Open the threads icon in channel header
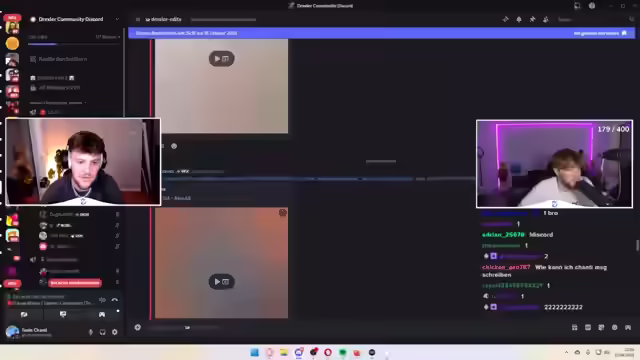640x360 pixels. click(505, 19)
